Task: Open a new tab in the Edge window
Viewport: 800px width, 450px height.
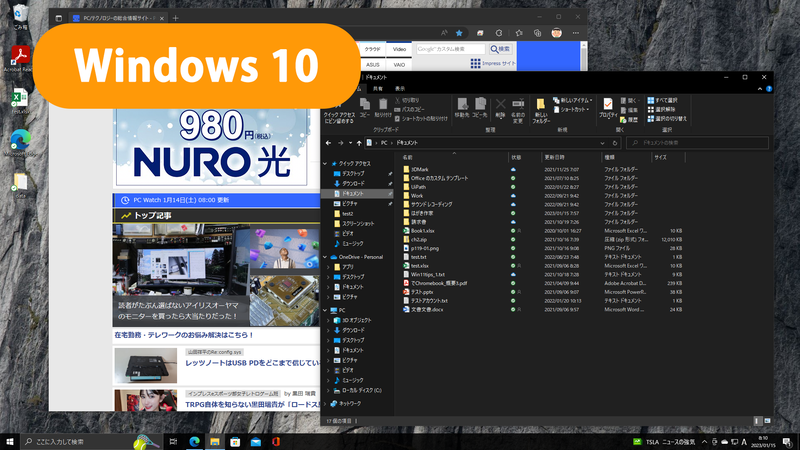Action: pos(176,18)
